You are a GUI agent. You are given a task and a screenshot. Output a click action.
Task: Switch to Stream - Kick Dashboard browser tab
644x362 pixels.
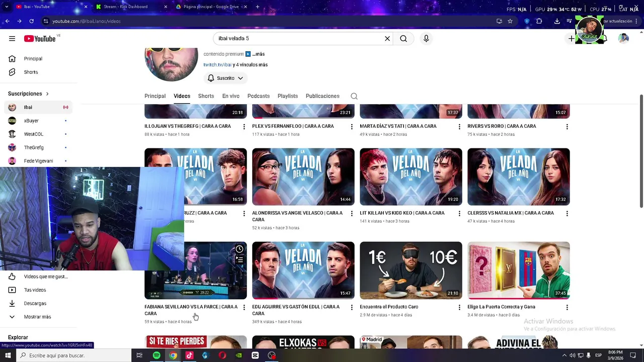[131, 7]
